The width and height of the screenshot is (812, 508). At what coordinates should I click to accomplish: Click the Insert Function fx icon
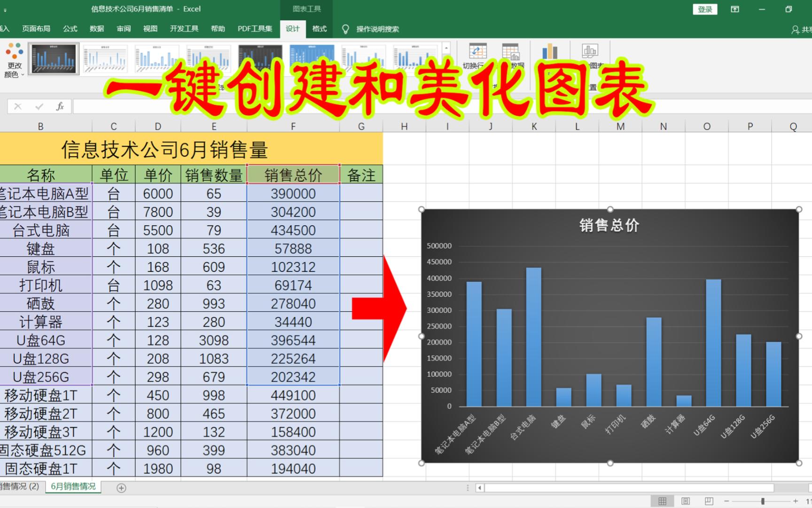(x=60, y=106)
